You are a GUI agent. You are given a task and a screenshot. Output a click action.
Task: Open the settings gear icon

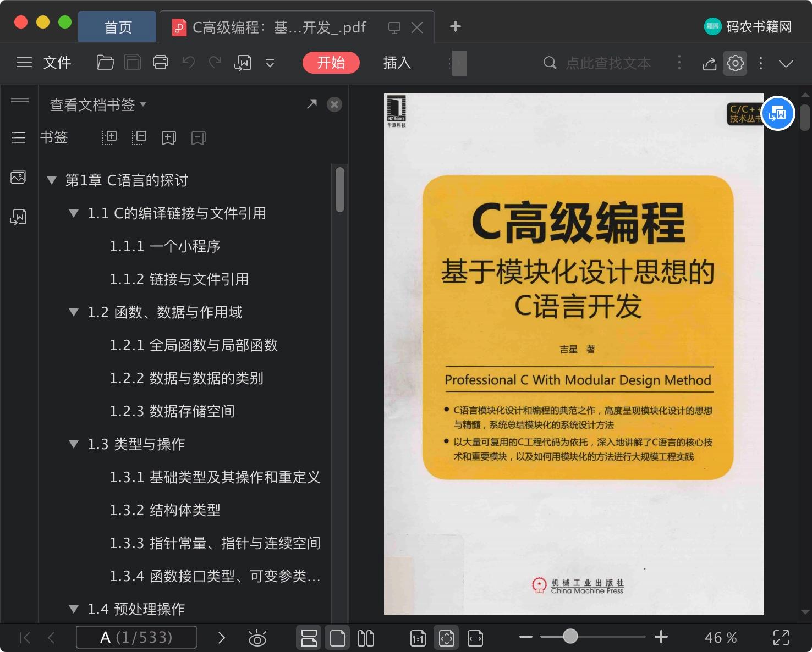click(736, 63)
